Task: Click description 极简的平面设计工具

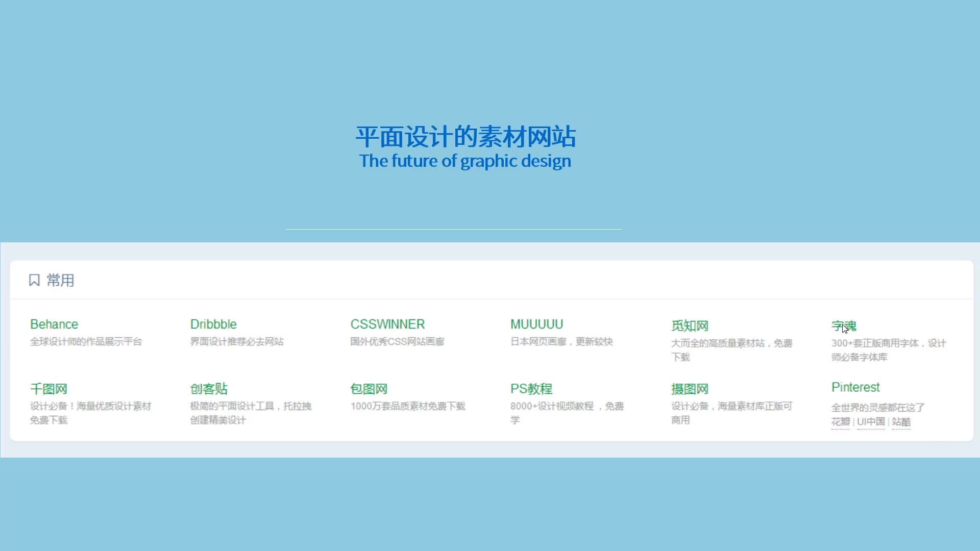Action: (x=232, y=406)
